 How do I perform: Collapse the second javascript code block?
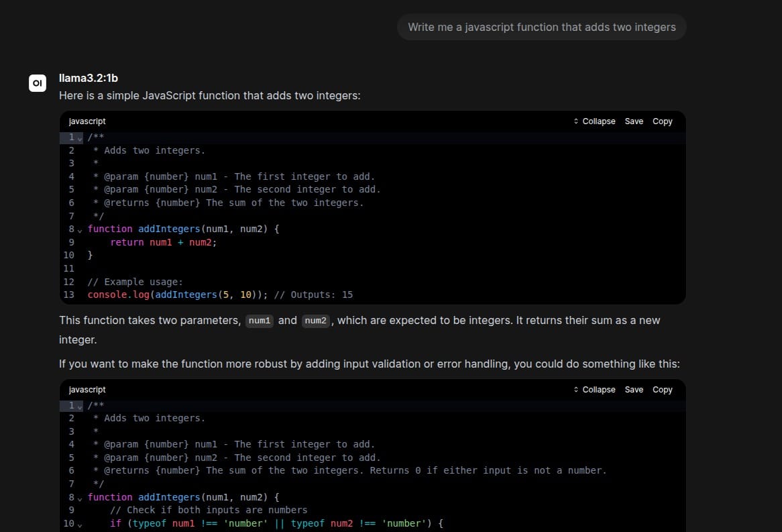(594, 390)
